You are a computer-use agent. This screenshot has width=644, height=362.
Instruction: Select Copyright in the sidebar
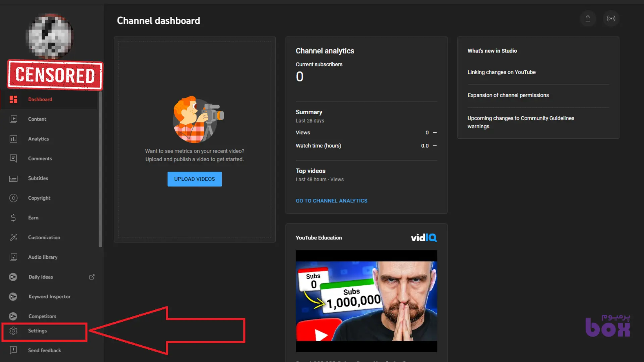49,198
